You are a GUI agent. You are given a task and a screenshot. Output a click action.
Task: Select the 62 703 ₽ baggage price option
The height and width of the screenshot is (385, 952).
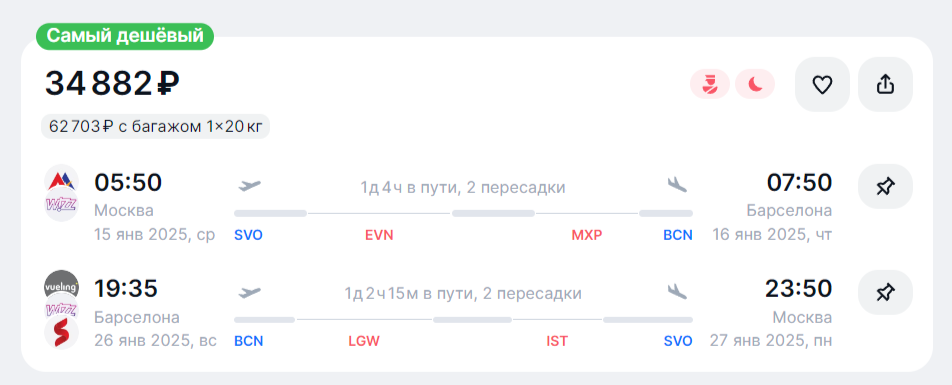coord(155,127)
